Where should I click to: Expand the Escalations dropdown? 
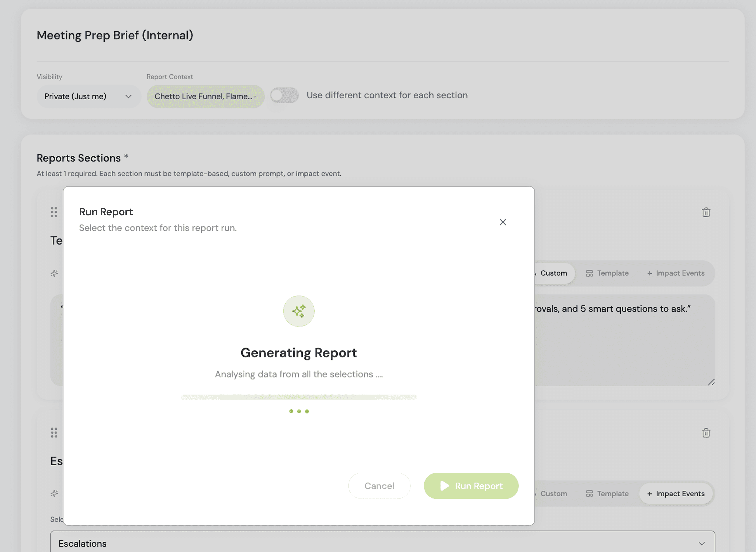click(x=383, y=543)
